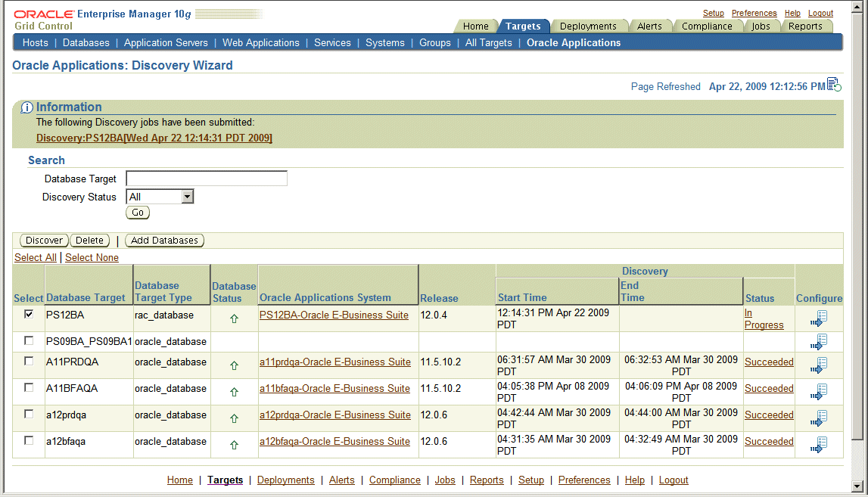Click the Add Databases button
Image resolution: width=868 pixels, height=497 pixels.
[164, 241]
